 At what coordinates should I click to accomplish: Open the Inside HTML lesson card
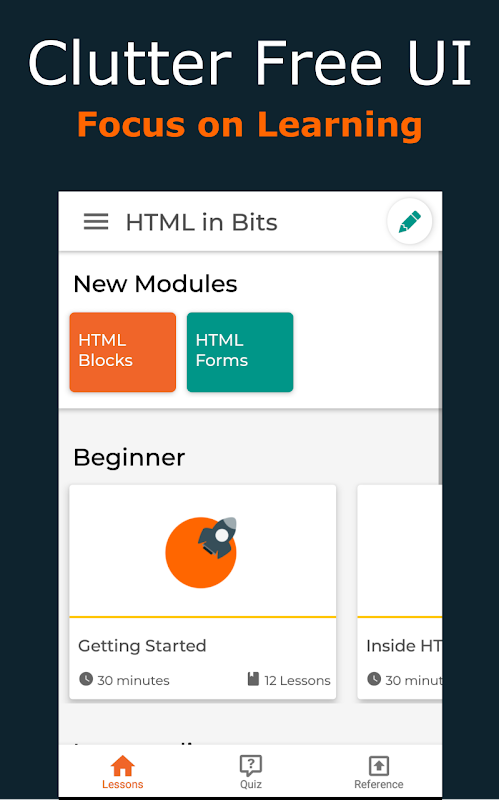(400, 592)
